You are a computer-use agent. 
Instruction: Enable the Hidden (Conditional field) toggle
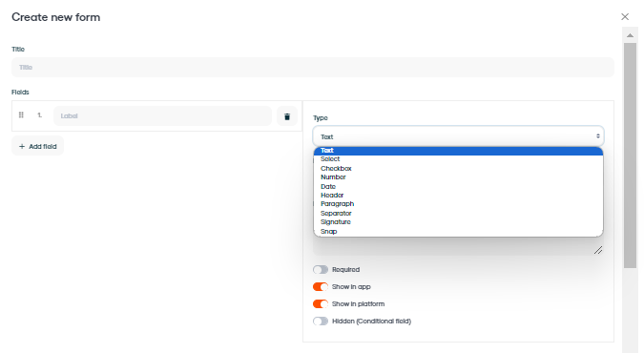321,322
